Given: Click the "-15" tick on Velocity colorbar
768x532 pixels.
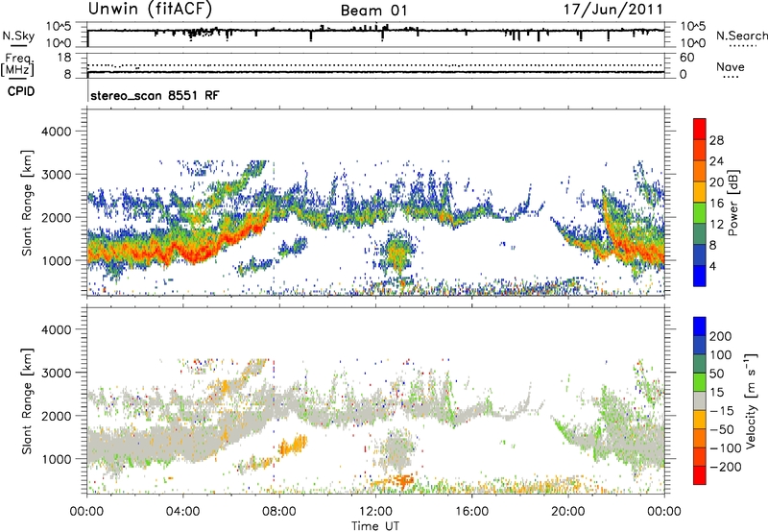Looking at the screenshot, I should [x=722, y=411].
